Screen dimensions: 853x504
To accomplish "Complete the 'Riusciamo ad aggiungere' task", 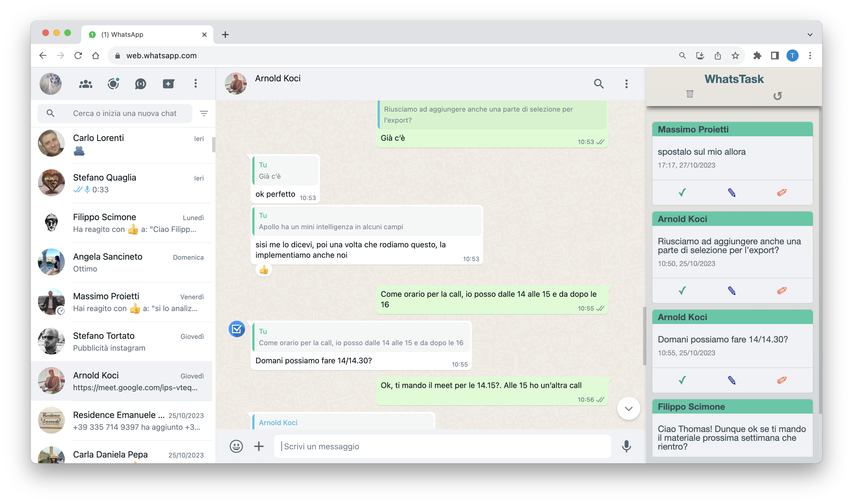I will [682, 291].
